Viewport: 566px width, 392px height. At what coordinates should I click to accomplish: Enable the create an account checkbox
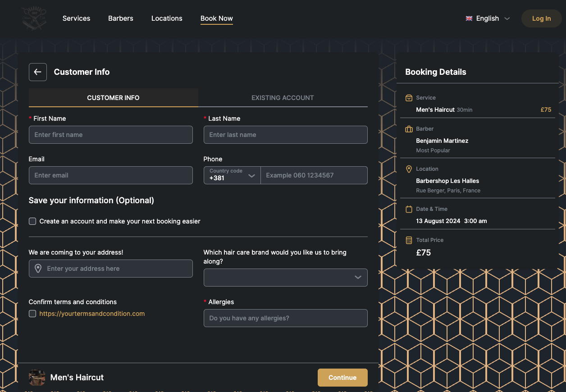point(32,221)
